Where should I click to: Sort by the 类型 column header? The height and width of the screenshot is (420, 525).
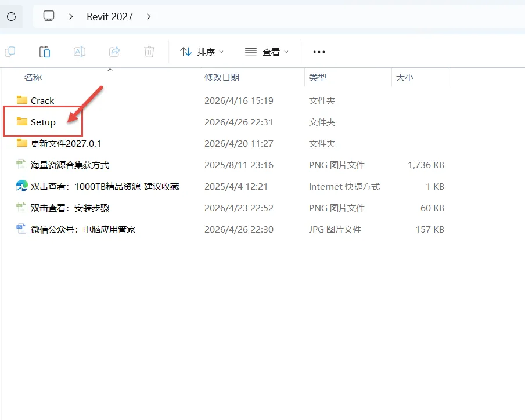coord(318,78)
